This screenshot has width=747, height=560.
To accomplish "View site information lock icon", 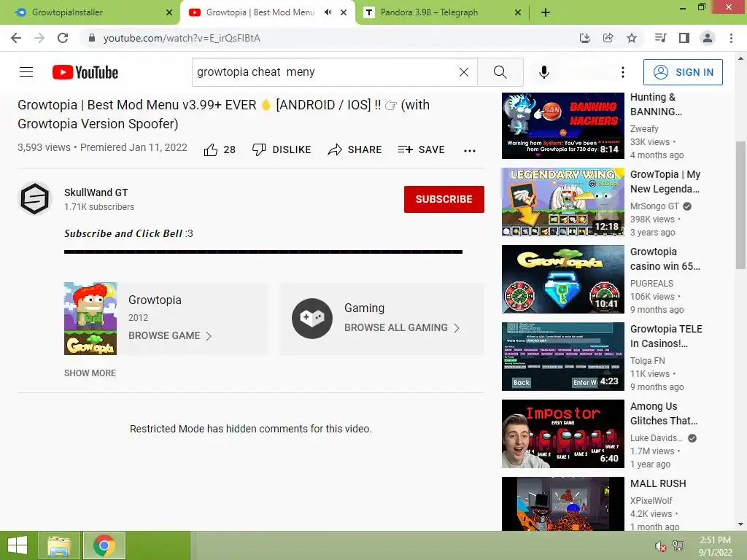I will (x=92, y=38).
